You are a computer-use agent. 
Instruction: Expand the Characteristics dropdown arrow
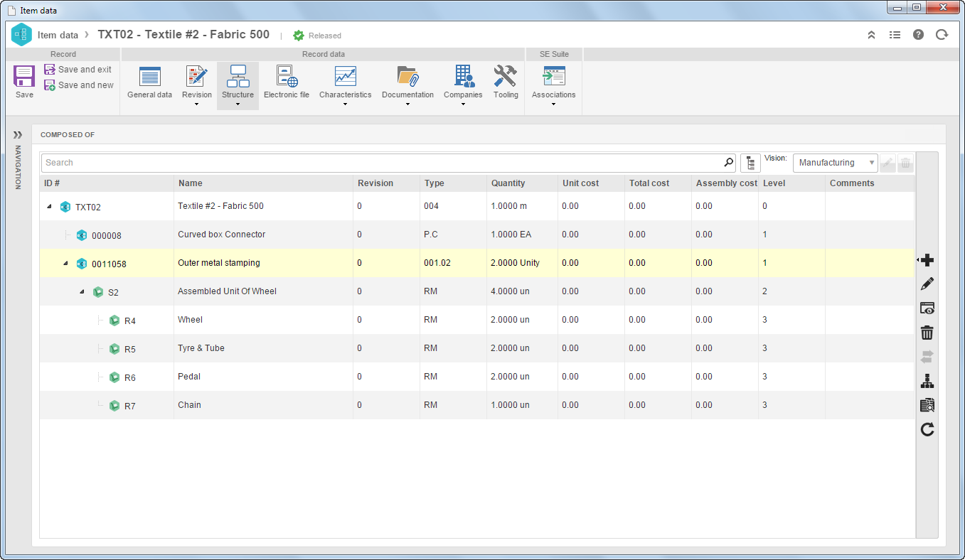(x=345, y=104)
